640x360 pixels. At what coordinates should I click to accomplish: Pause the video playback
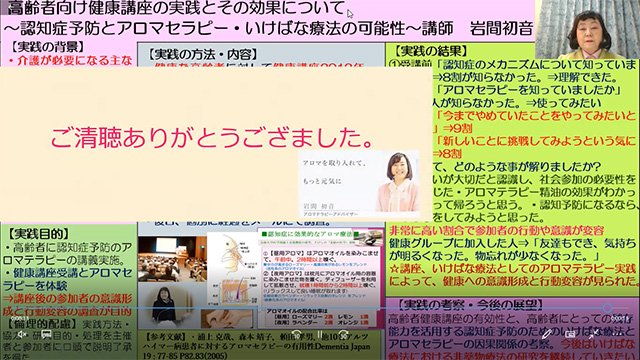pyautogui.click(x=320, y=335)
